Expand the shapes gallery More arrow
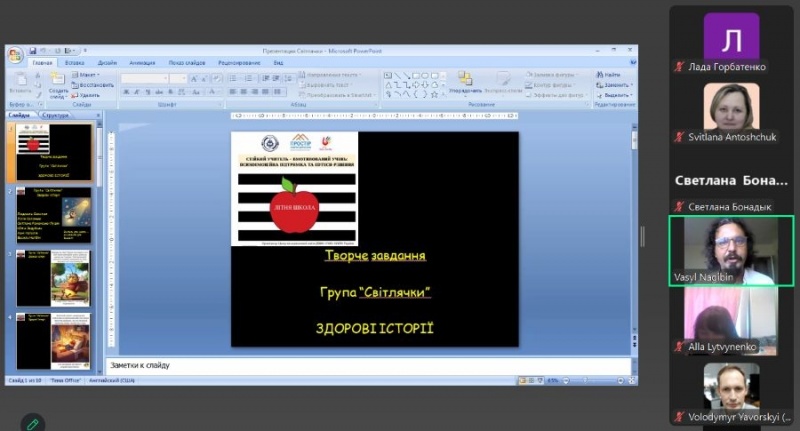Image resolution: width=800 pixels, height=431 pixels. (x=443, y=95)
